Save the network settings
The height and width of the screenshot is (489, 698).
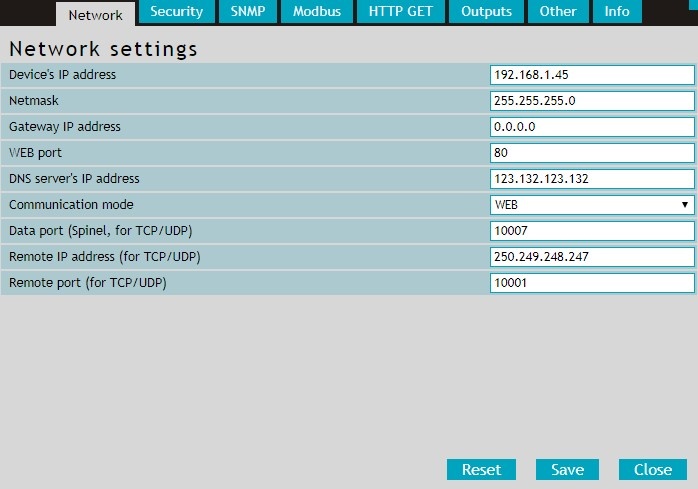[567, 469]
